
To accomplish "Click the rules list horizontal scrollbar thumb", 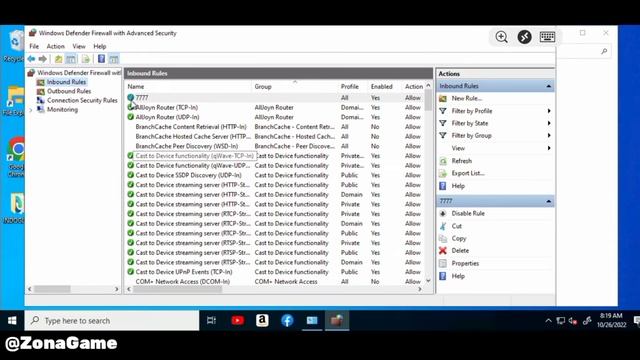I will coord(178,289).
